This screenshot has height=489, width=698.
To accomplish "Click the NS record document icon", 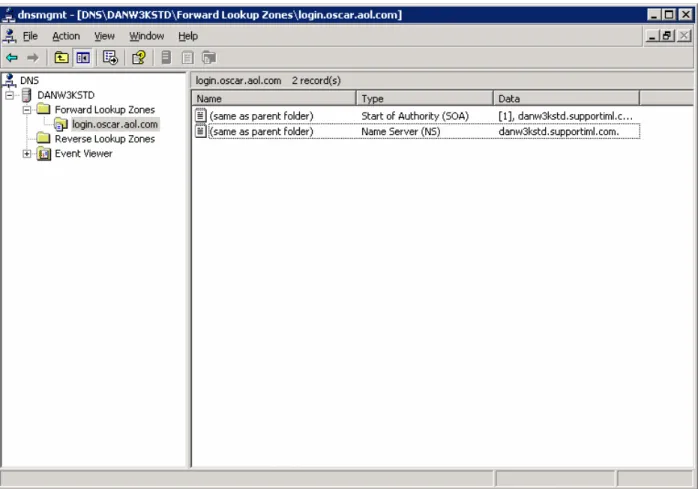I will pos(200,131).
